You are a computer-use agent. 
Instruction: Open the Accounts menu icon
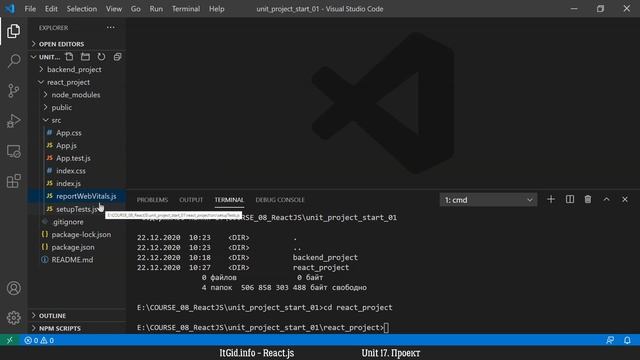(x=13, y=288)
